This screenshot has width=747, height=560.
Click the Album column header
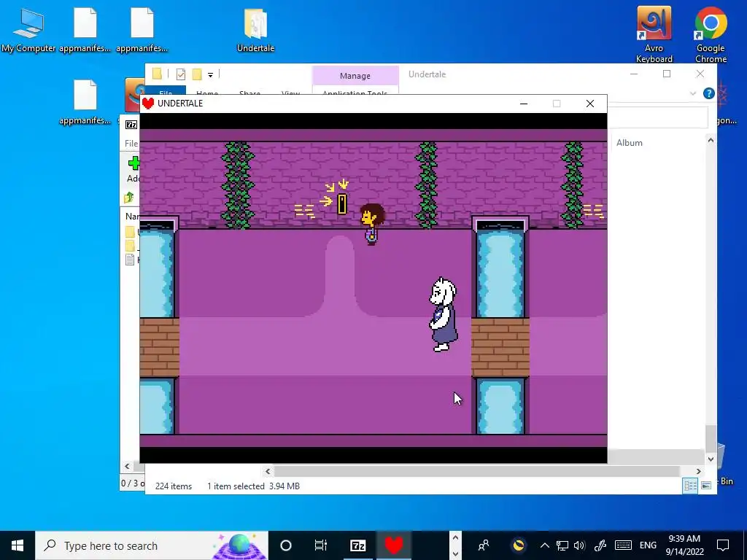tap(629, 143)
